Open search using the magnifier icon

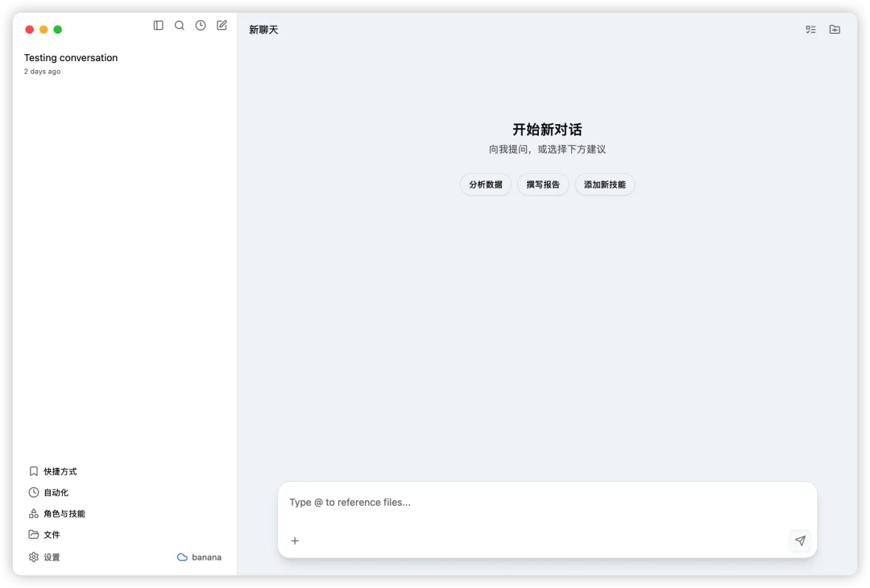click(179, 26)
